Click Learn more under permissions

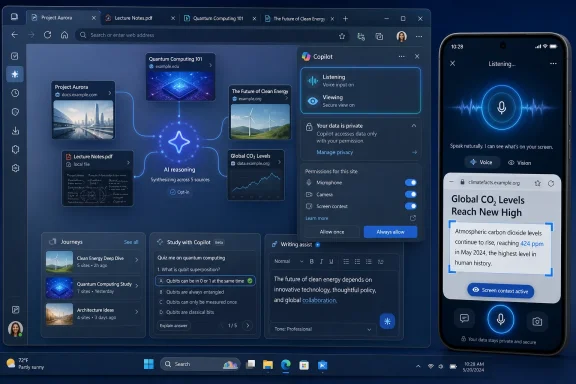(317, 218)
